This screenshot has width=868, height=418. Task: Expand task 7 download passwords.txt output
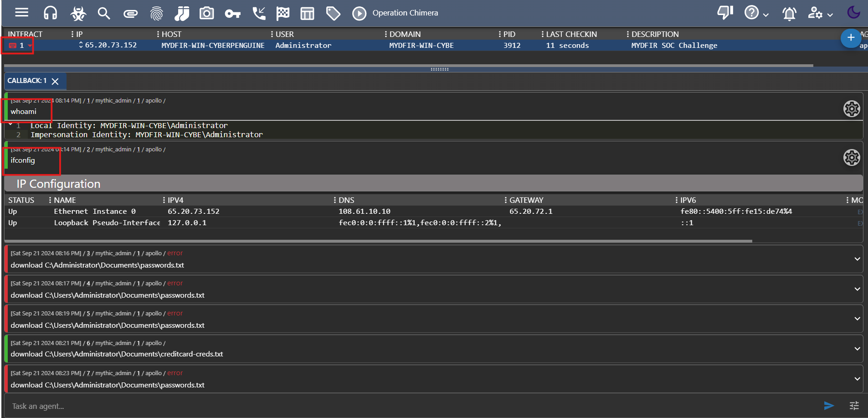click(857, 379)
